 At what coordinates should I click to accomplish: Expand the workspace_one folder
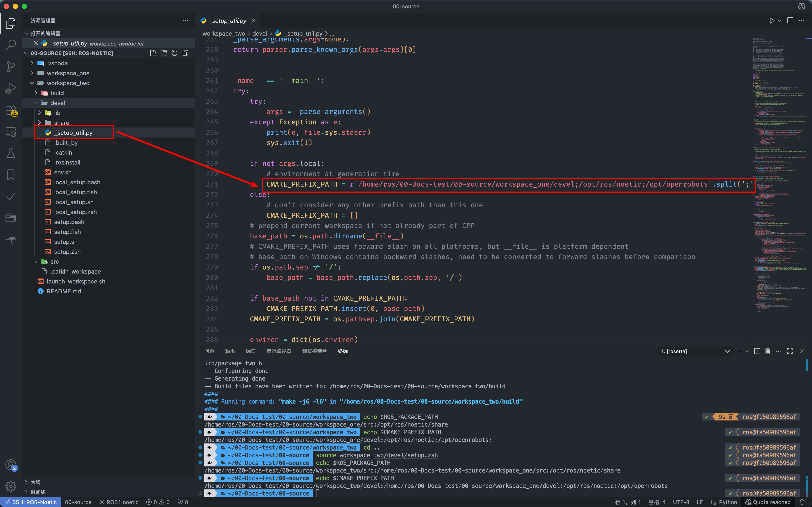[68, 73]
